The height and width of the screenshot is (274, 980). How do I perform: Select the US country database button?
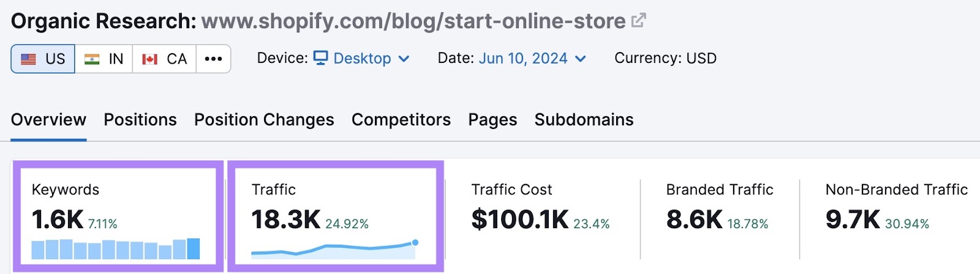(x=43, y=59)
